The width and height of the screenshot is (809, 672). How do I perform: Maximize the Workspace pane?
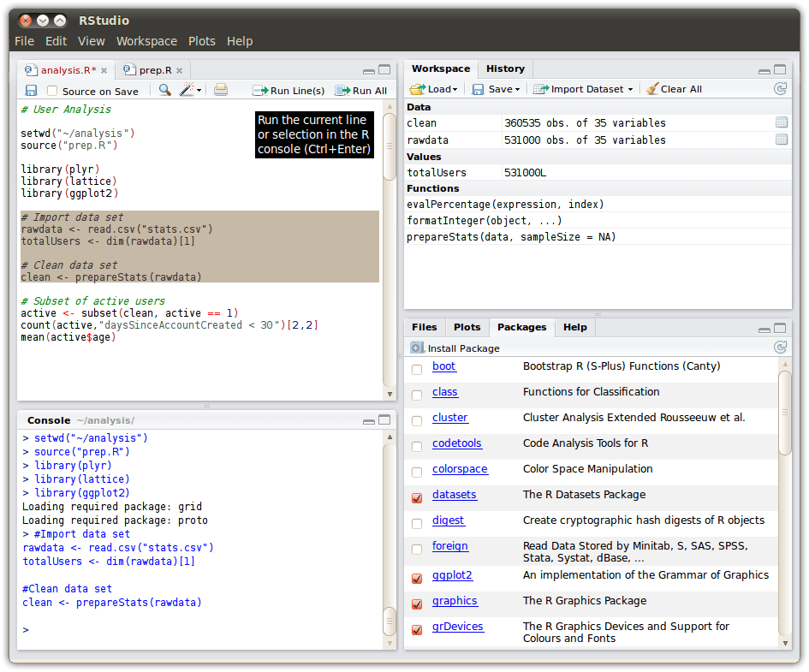[780, 69]
